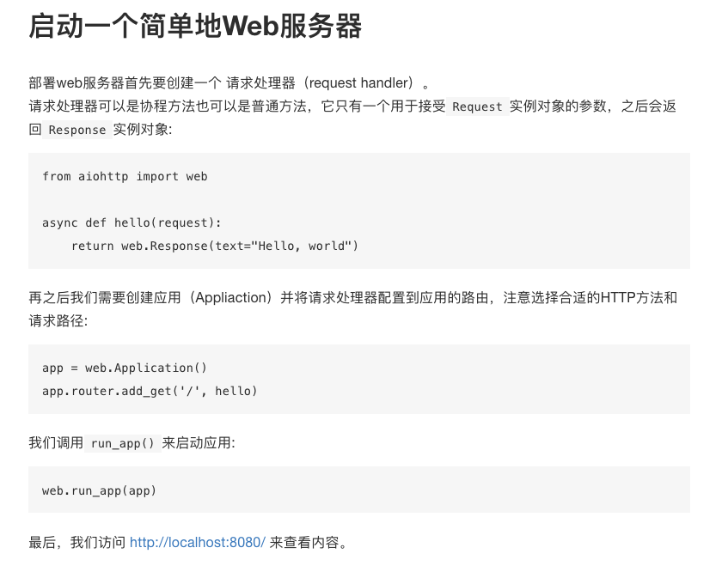This screenshot has height=566, width=728.
Task: Click the inline code run_app()
Action: click(123, 443)
